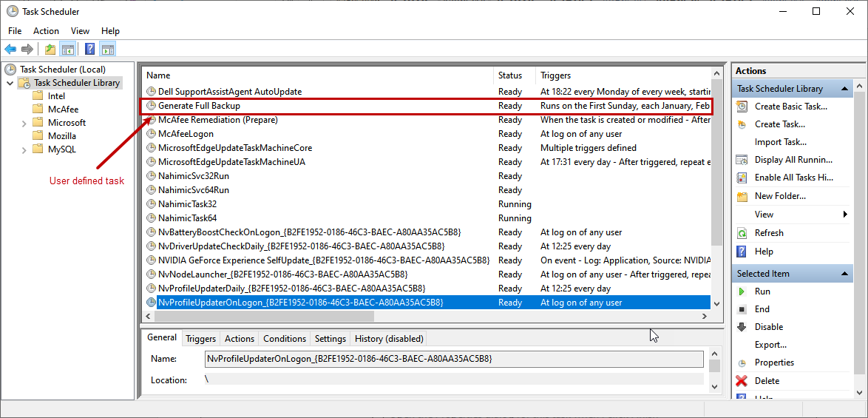
Task: Click the Create Task icon
Action: tap(742, 124)
